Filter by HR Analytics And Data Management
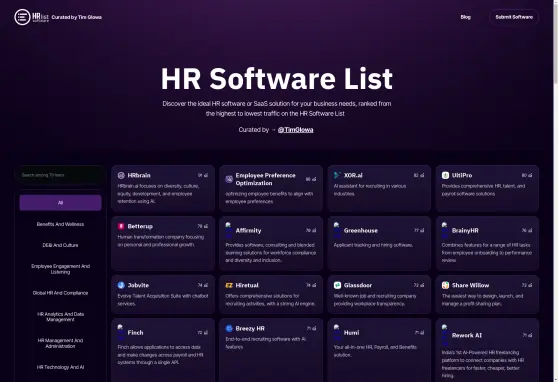Viewport: 558px width, 382px height. [60, 316]
